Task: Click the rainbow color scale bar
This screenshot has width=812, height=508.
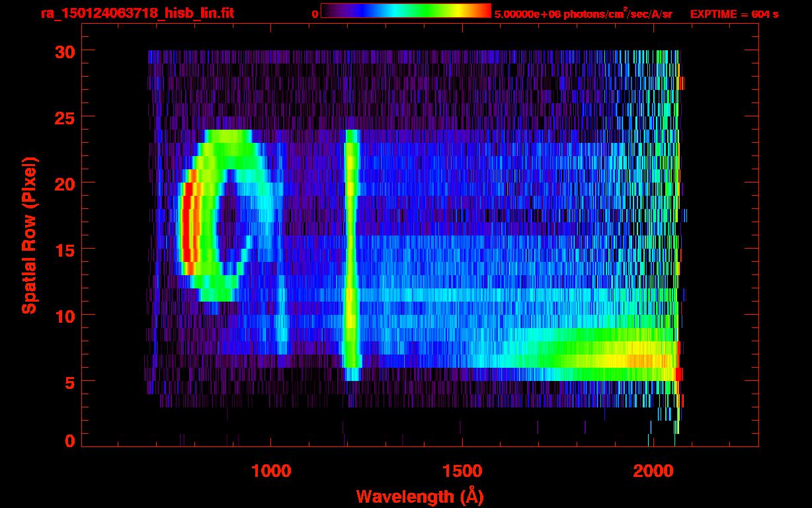Action: [406, 11]
